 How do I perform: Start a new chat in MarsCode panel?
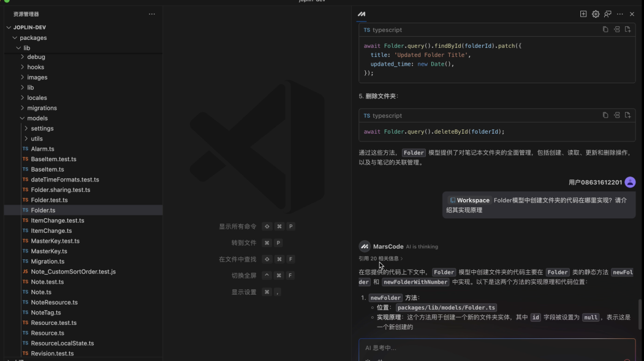click(583, 14)
